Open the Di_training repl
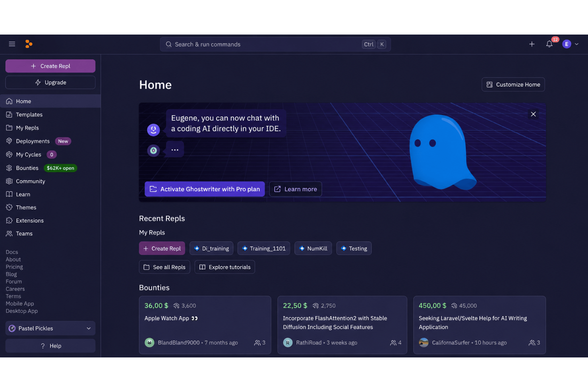Image resolution: width=588 pixels, height=392 pixels. tap(211, 249)
